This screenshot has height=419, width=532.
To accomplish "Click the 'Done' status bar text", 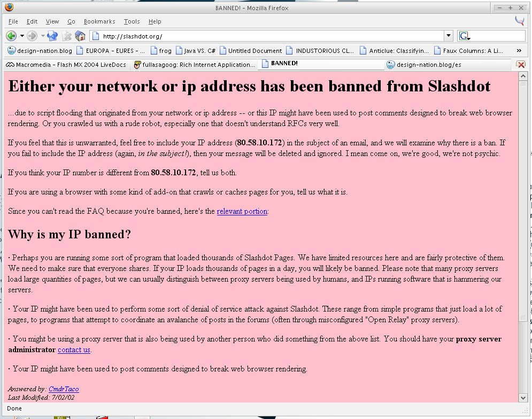I will 14,408.
